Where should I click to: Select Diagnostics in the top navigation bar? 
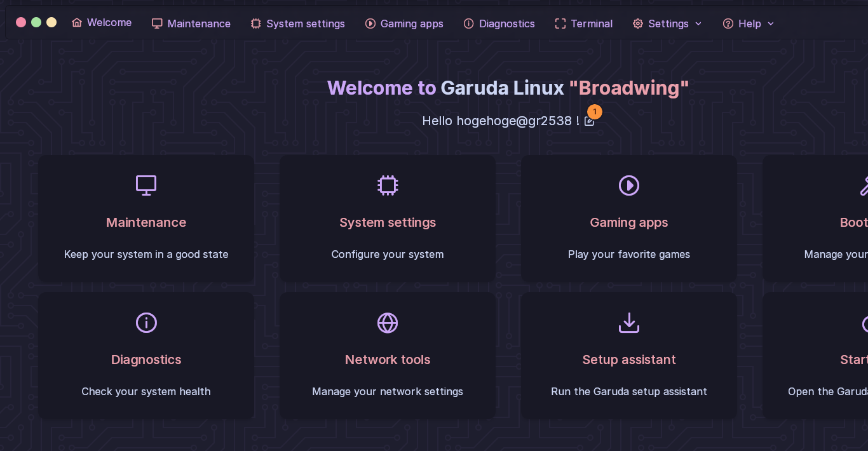click(499, 24)
